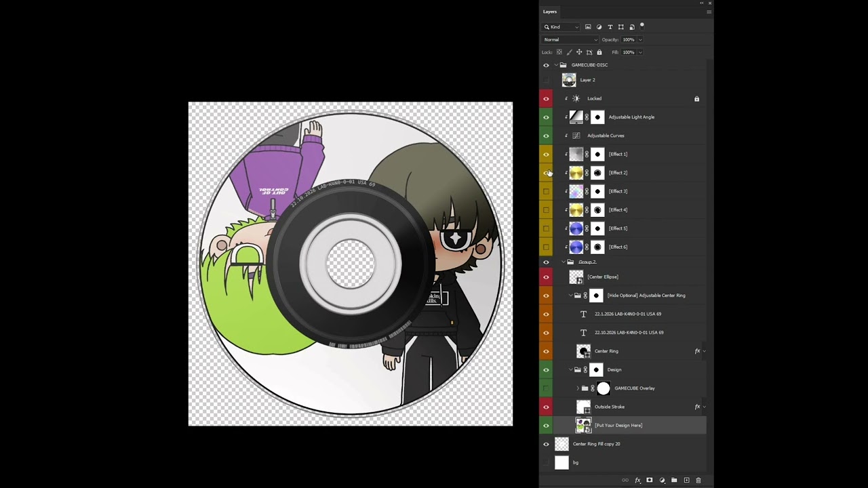
Task: Click the Fill 100% value field
Action: pyautogui.click(x=629, y=52)
